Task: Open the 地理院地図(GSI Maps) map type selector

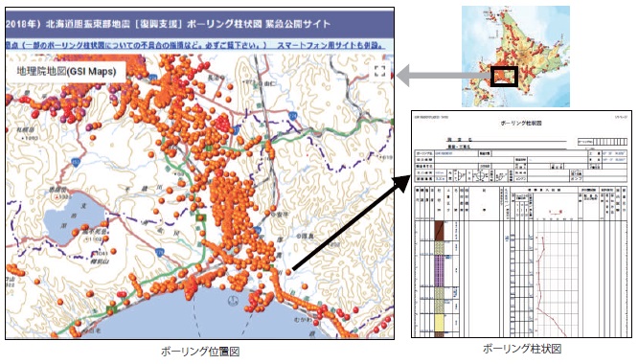Action: coord(66,71)
